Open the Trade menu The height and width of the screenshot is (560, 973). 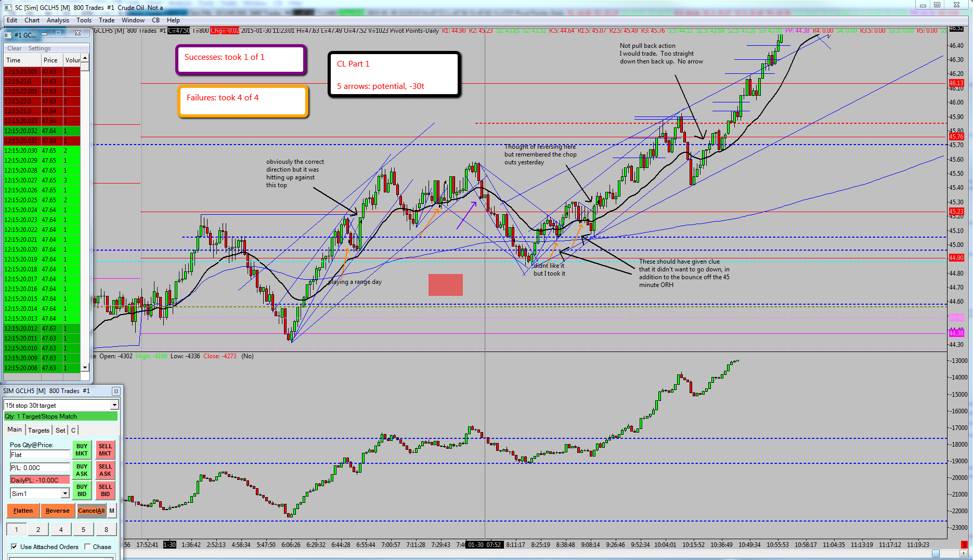tap(107, 20)
